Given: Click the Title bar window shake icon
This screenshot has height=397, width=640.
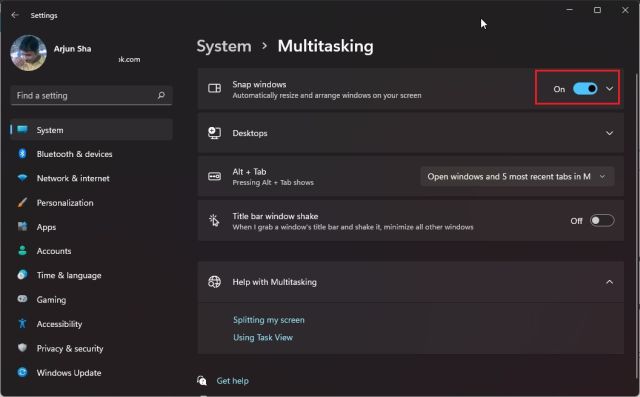Looking at the screenshot, I should coord(214,220).
